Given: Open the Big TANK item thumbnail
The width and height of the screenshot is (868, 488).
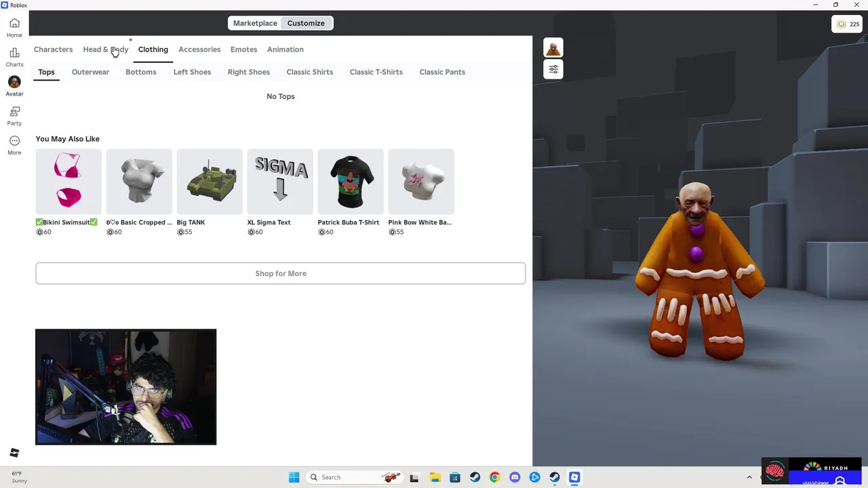Looking at the screenshot, I should tap(210, 182).
